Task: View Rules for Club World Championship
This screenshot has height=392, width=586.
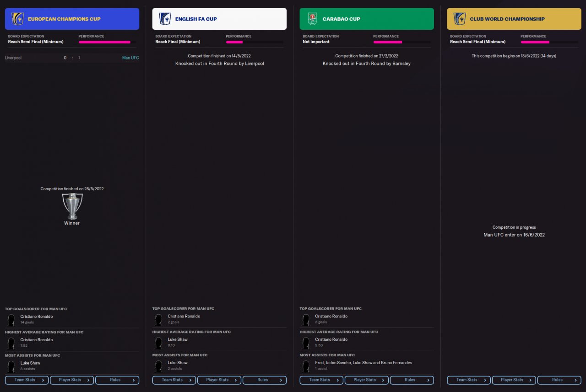Action: [559, 380]
